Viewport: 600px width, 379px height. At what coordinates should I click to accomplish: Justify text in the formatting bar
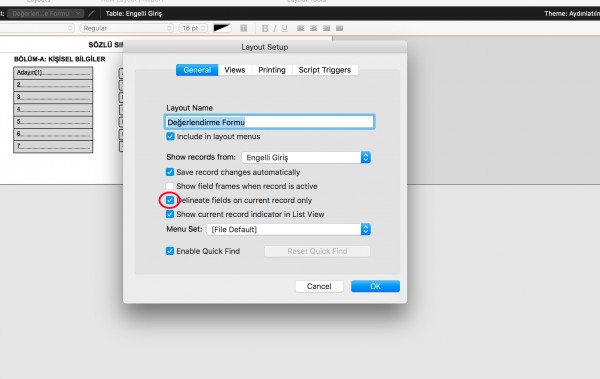click(x=339, y=28)
